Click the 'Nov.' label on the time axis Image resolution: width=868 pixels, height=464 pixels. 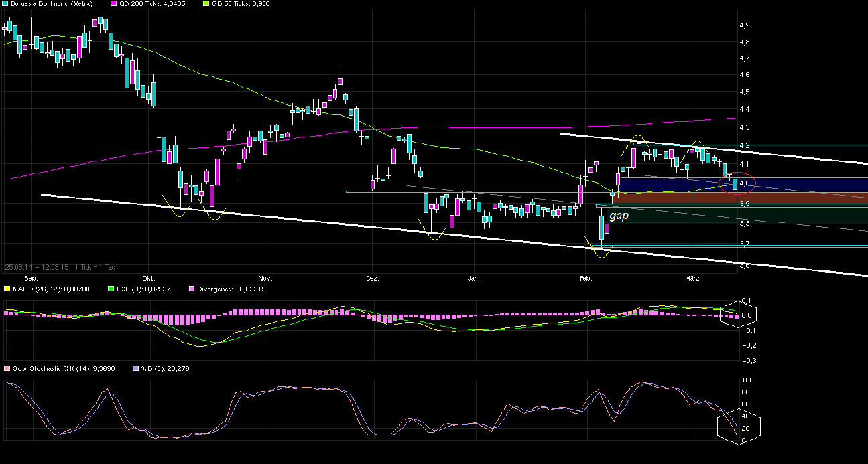coord(265,277)
